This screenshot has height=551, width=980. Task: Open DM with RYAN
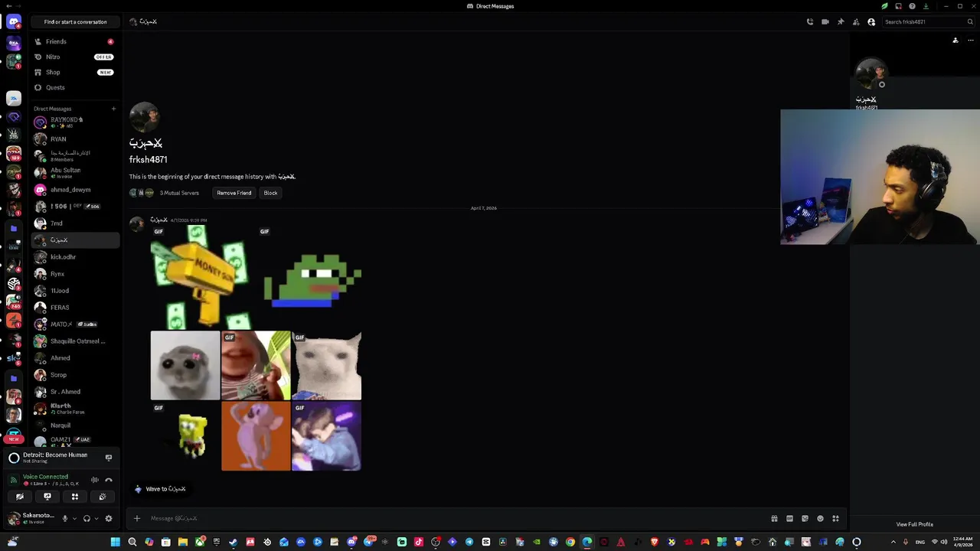coord(75,139)
